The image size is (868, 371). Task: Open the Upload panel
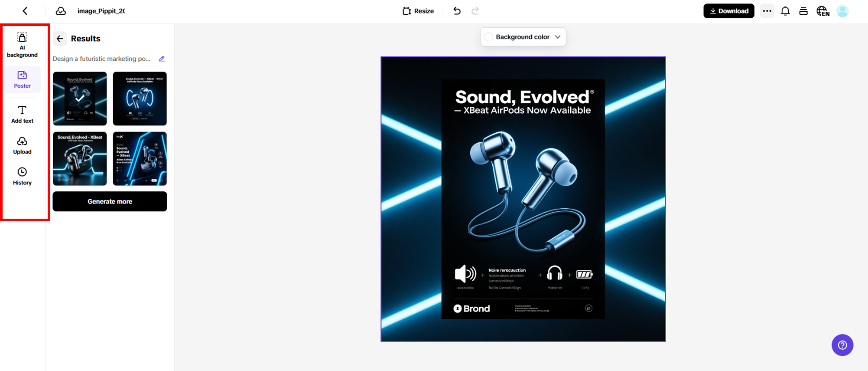click(22, 145)
